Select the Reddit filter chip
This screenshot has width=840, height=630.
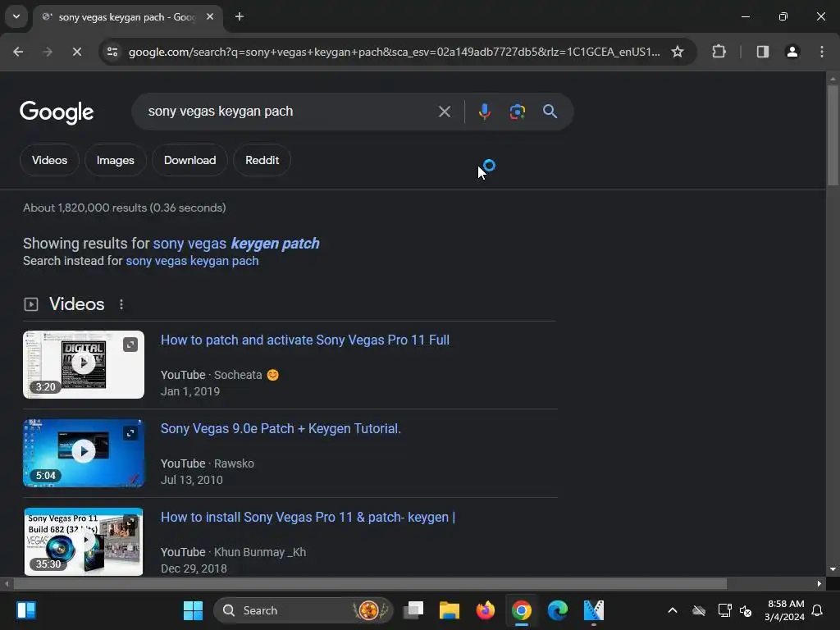pyautogui.click(x=262, y=160)
